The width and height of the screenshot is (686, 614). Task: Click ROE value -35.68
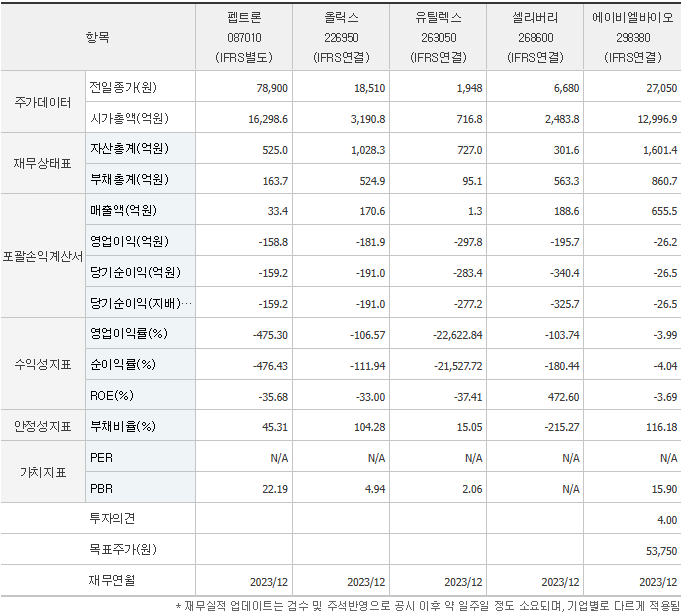[x=273, y=397]
